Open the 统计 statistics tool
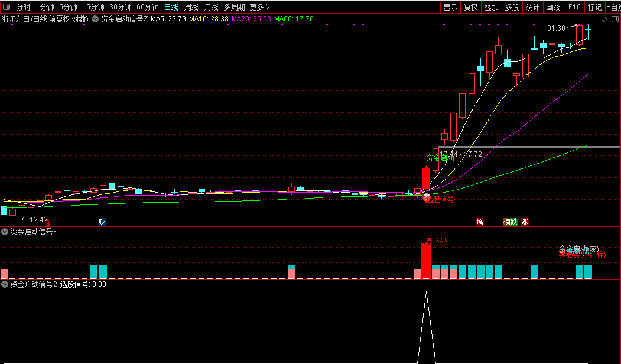621x364 pixels. (533, 7)
